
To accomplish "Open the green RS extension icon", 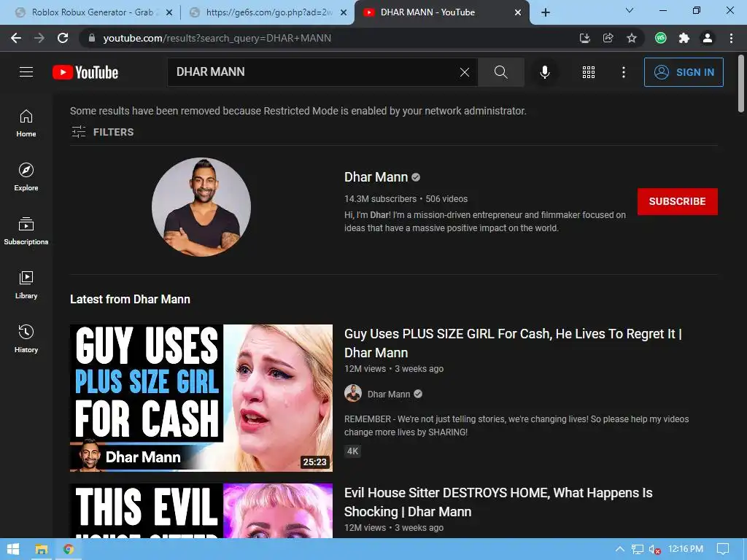I will pyautogui.click(x=661, y=38).
